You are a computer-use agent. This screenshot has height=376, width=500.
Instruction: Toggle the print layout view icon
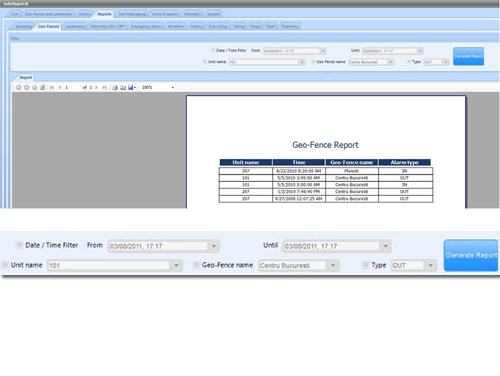(x=123, y=87)
